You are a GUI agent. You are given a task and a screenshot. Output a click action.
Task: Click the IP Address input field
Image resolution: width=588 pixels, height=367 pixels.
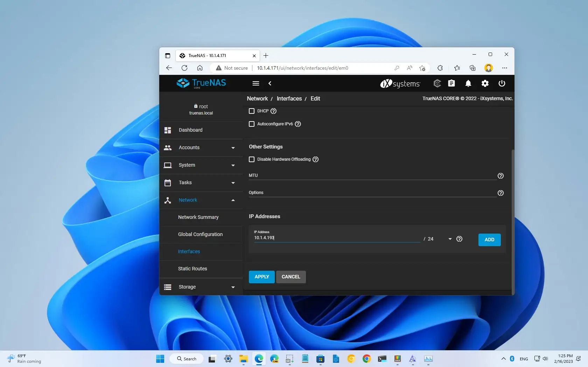[x=337, y=238]
